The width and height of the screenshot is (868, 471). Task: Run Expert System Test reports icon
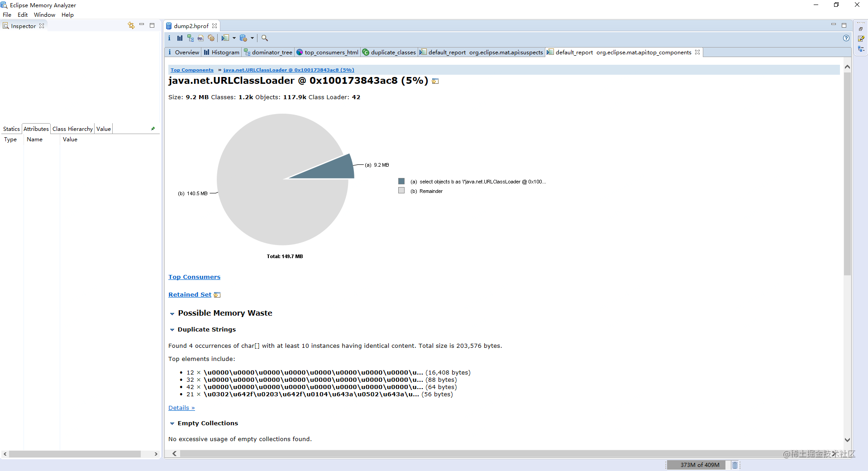pyautogui.click(x=225, y=38)
